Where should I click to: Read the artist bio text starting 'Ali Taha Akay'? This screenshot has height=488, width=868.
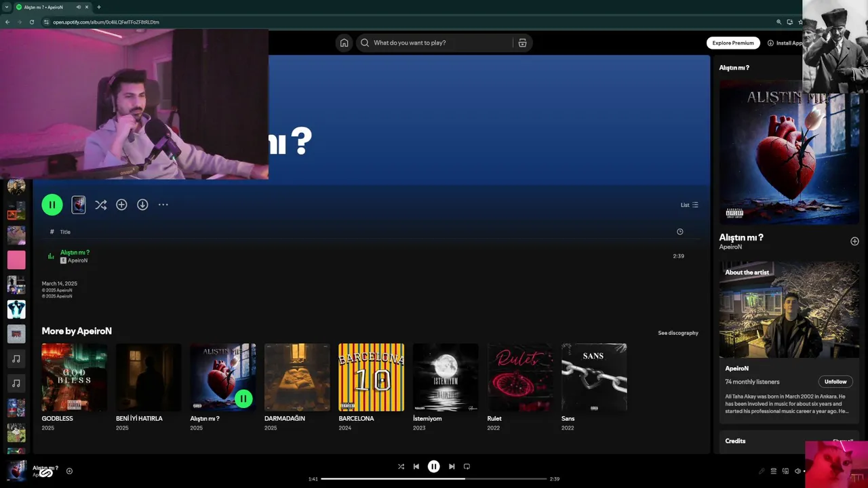click(x=787, y=403)
